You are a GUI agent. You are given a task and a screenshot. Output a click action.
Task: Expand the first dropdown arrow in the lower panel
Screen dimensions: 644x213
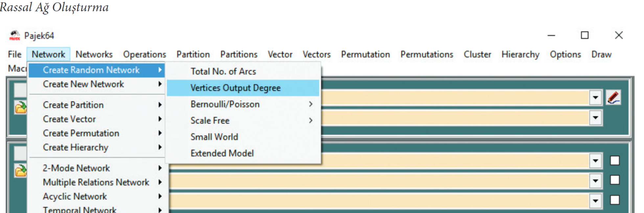595,161
